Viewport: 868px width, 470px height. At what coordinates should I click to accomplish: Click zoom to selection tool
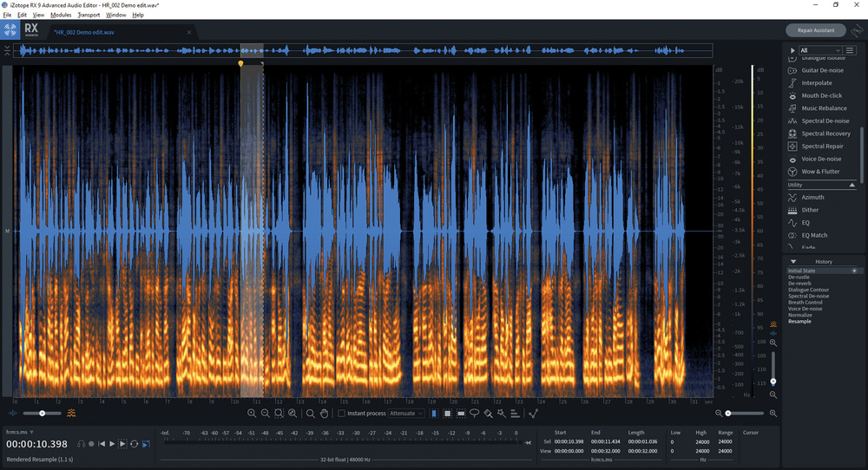[x=279, y=414]
